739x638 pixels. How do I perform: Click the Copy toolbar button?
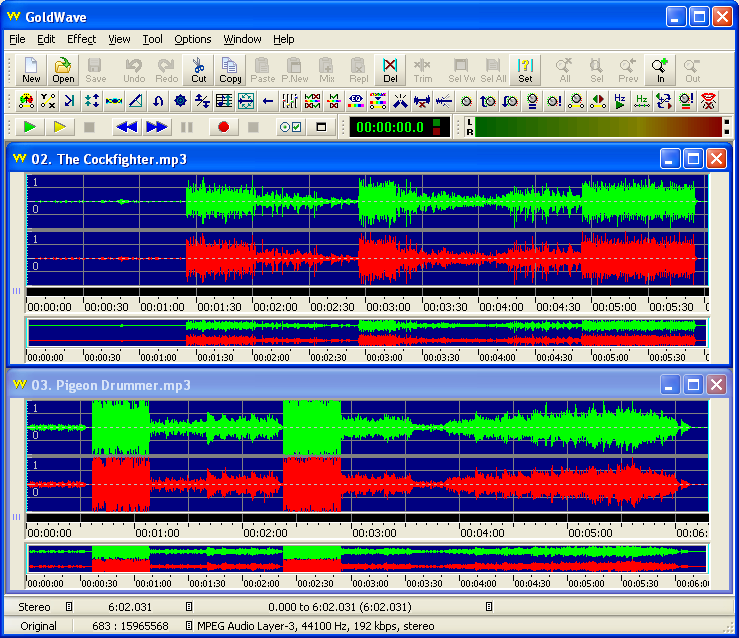click(230, 70)
